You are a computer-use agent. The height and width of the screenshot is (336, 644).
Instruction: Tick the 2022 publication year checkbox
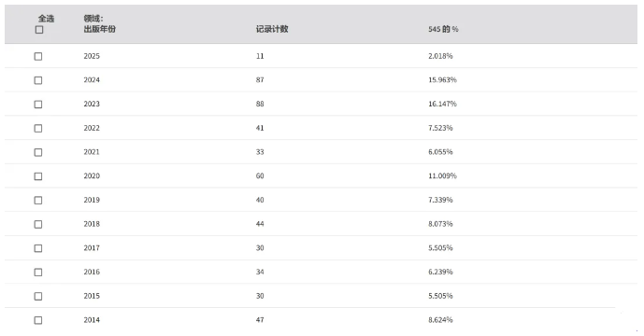click(x=38, y=129)
